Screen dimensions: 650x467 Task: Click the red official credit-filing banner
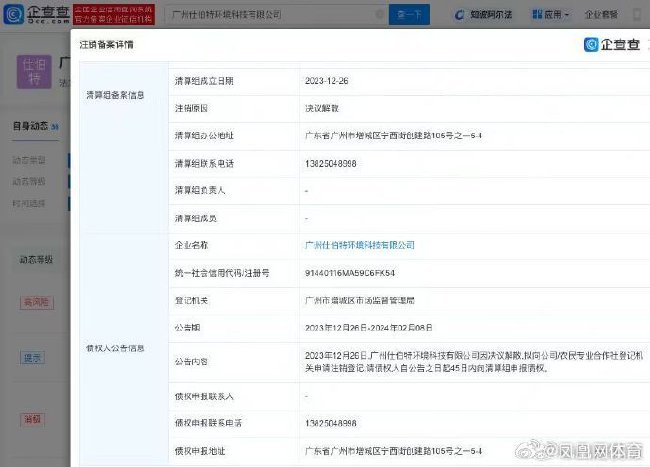(x=114, y=14)
